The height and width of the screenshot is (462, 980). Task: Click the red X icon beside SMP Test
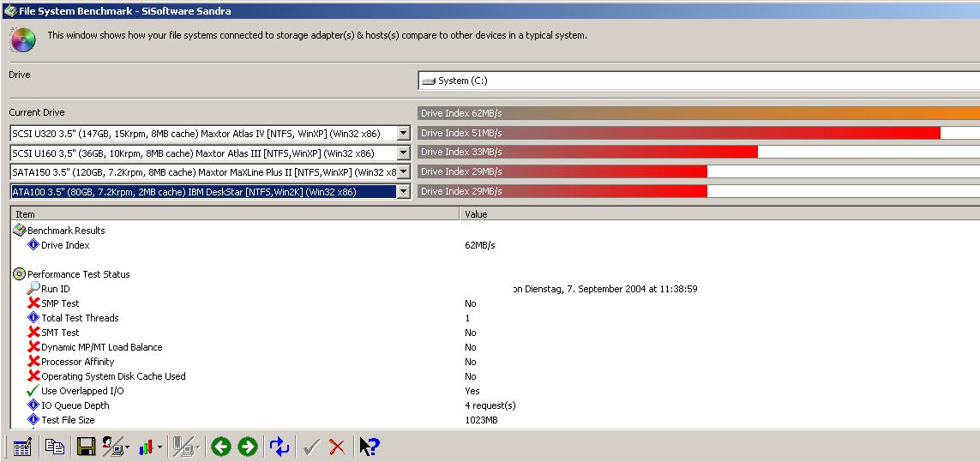(x=33, y=303)
